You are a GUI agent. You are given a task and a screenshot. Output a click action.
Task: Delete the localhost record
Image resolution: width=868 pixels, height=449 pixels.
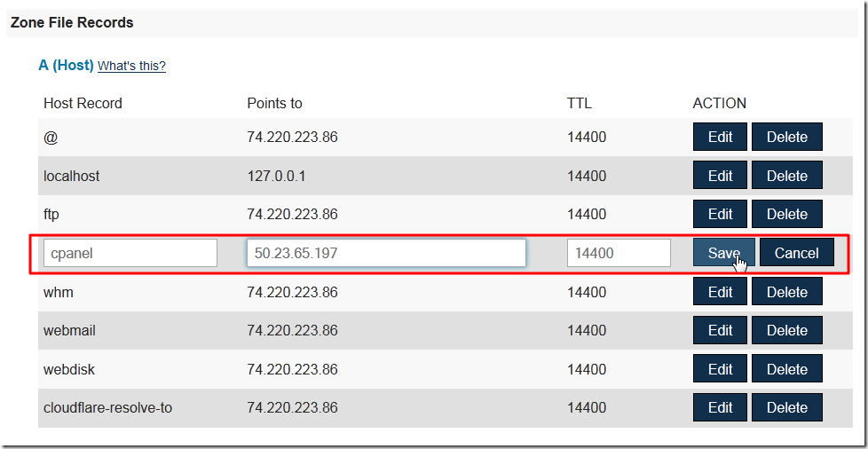[x=786, y=176]
